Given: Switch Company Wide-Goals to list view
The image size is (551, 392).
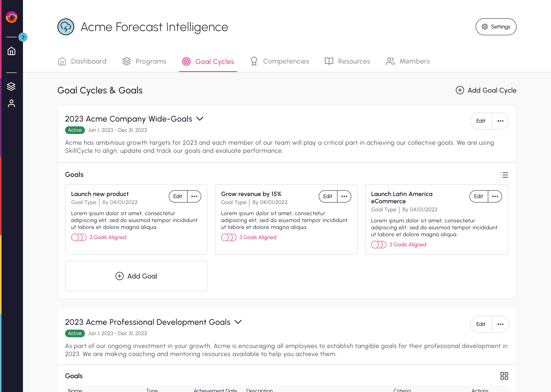Looking at the screenshot, I should 504,175.
